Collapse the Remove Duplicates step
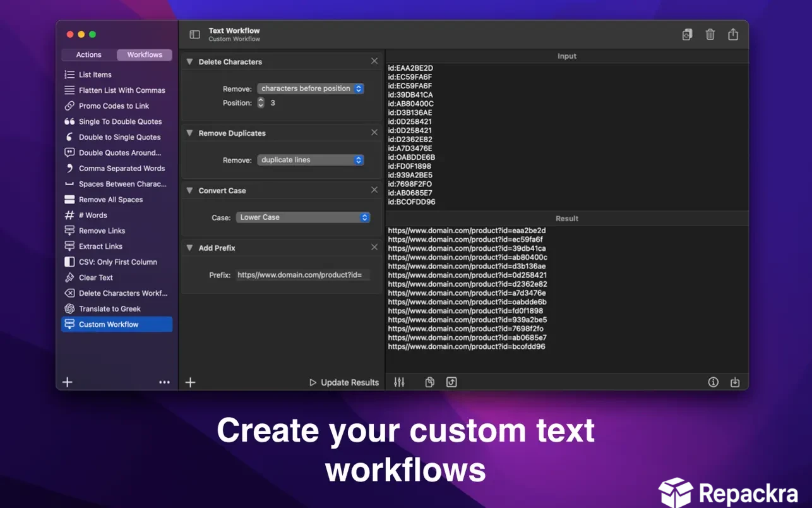Image resolution: width=812 pixels, height=508 pixels. (x=189, y=133)
